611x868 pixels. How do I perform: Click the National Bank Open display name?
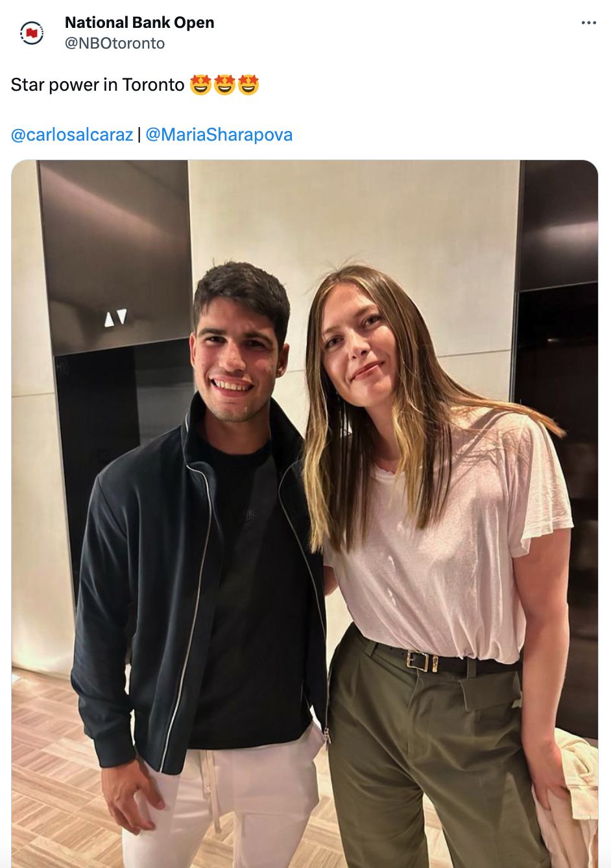(x=139, y=21)
